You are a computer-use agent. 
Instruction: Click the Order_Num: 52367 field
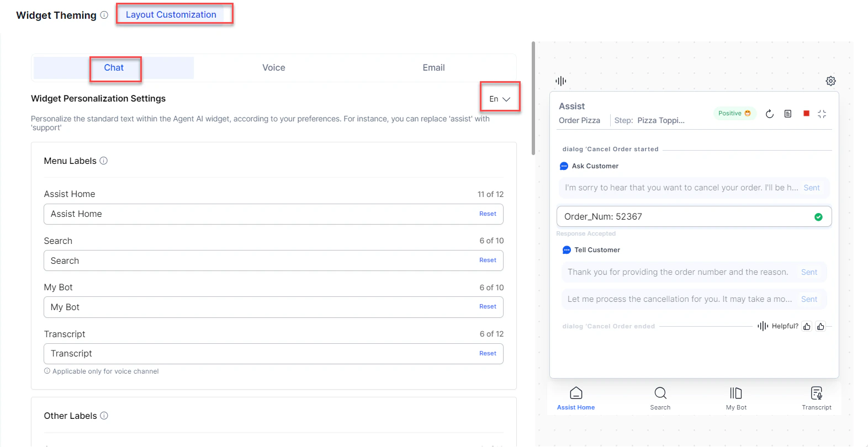click(694, 216)
